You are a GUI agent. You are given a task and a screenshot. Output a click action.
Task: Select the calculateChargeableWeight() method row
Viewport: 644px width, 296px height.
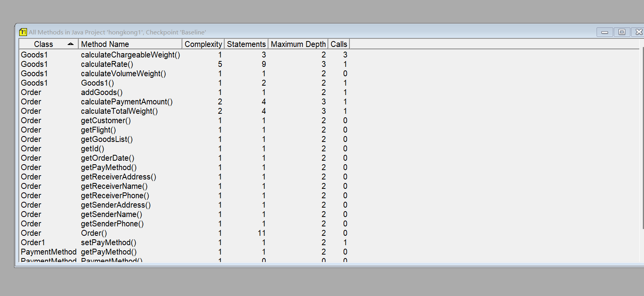[x=184, y=55]
